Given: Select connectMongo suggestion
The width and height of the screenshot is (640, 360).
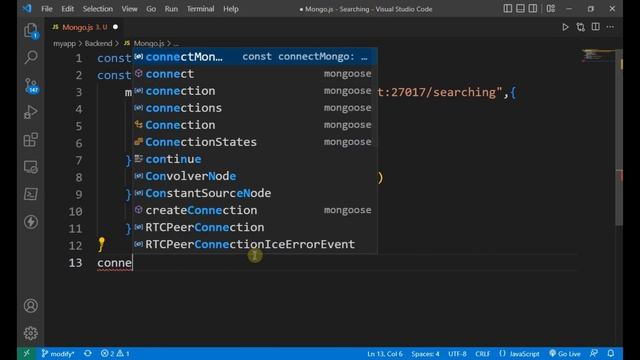Looking at the screenshot, I should (255, 57).
